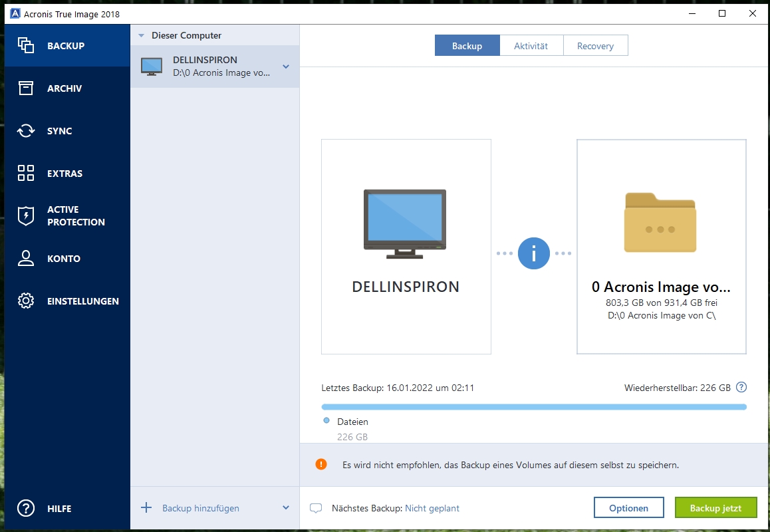This screenshot has height=532, width=770.
Task: Click the DELLINSPIRON monitor icon in backup list
Action: click(152, 66)
